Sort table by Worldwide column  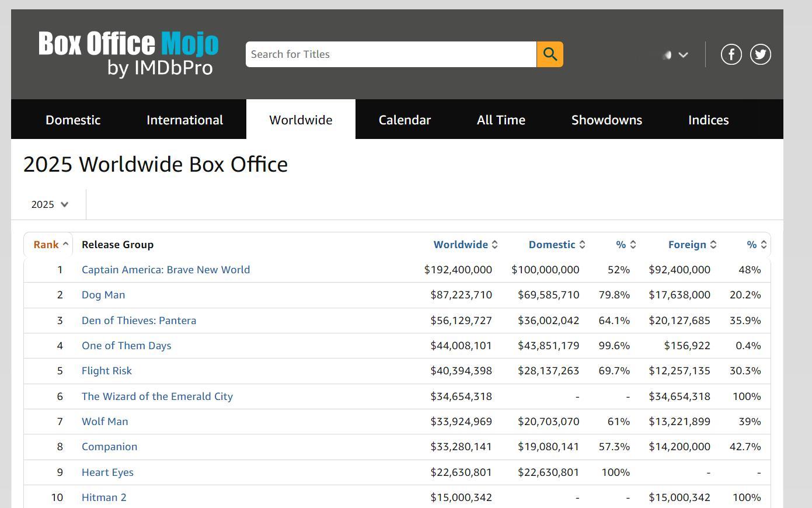pos(465,245)
